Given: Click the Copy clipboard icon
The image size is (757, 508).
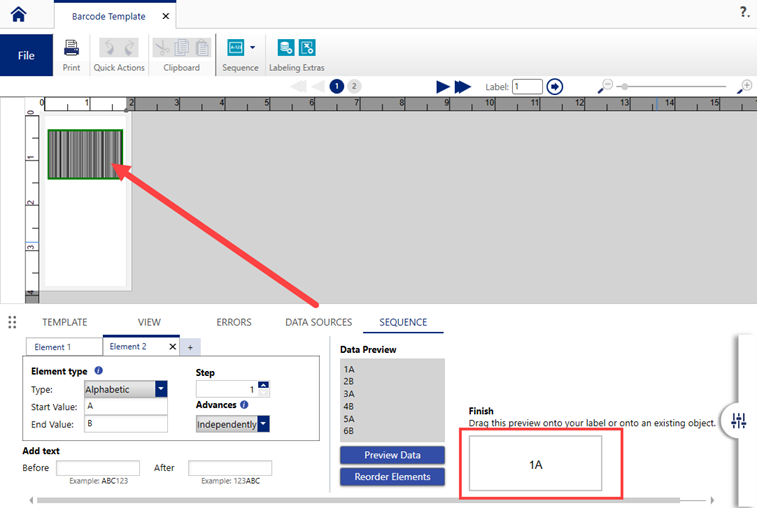Looking at the screenshot, I should point(182,48).
